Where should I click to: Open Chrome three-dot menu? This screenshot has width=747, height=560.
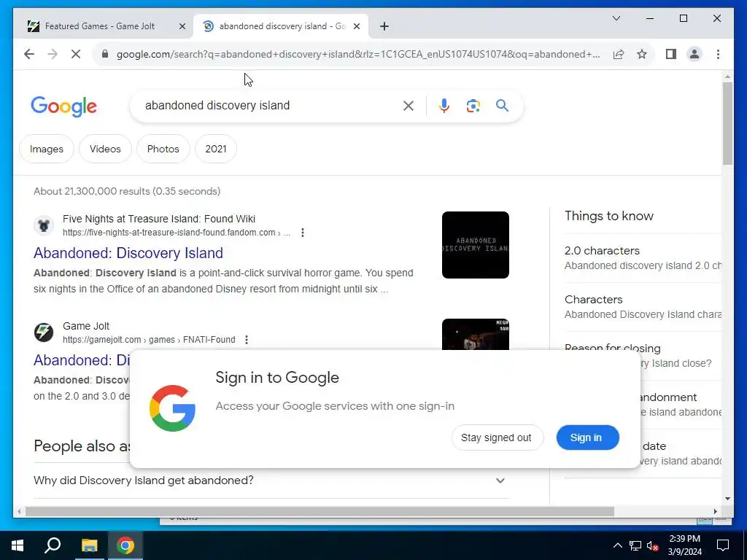[718, 54]
